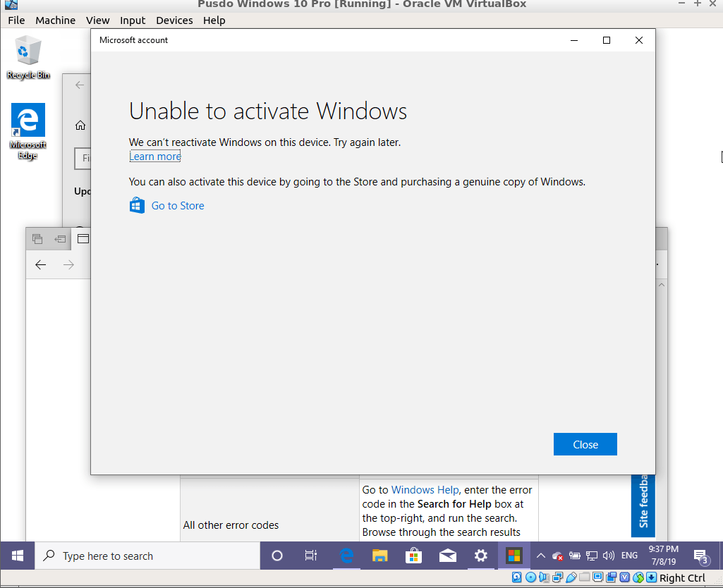
Task: Open the volume control in tray
Action: click(x=609, y=556)
